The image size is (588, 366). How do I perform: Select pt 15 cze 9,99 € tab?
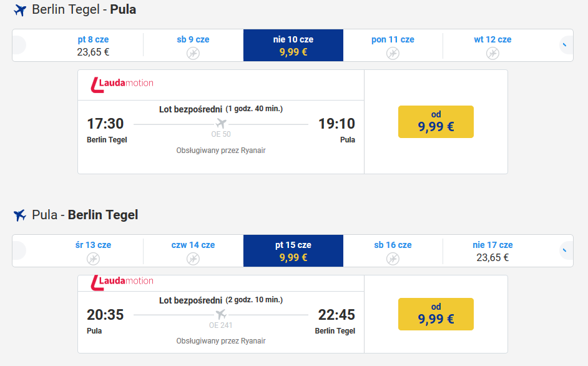click(293, 250)
